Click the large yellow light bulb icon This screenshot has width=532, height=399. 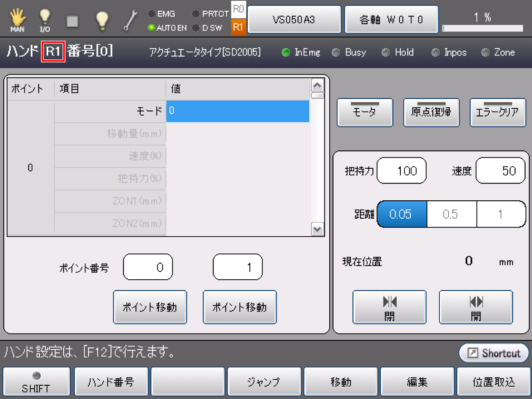click(102, 20)
